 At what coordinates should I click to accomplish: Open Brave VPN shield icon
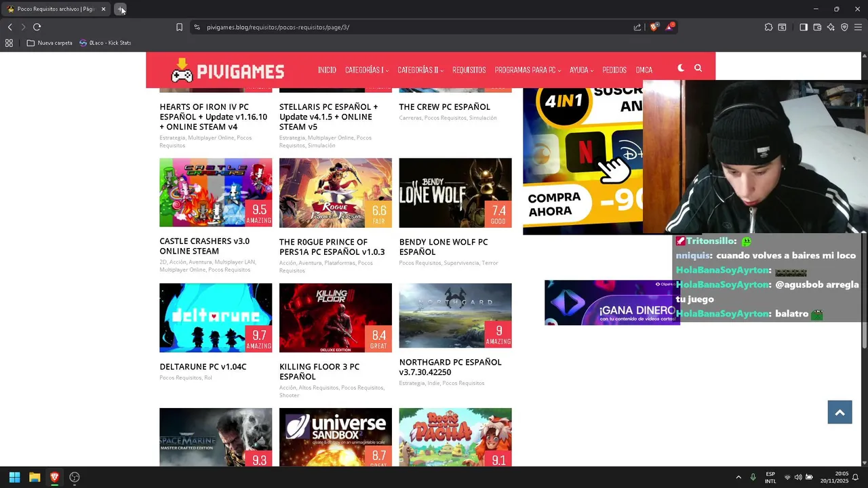coord(844,27)
